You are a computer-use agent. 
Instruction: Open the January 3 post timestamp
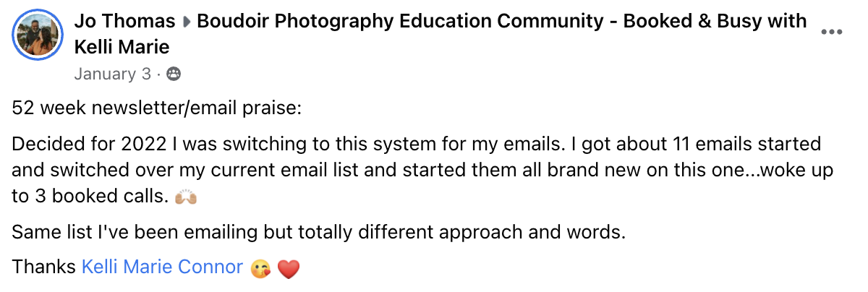[113, 74]
